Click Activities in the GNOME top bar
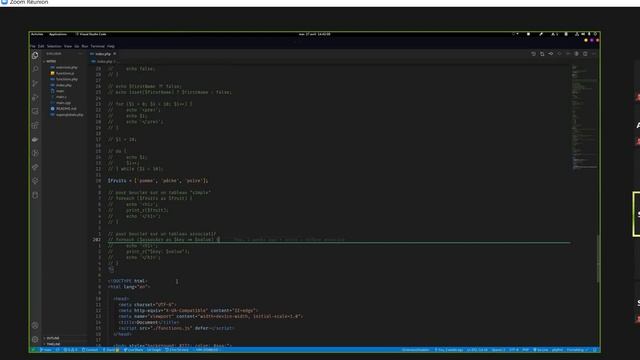 [x=37, y=34]
